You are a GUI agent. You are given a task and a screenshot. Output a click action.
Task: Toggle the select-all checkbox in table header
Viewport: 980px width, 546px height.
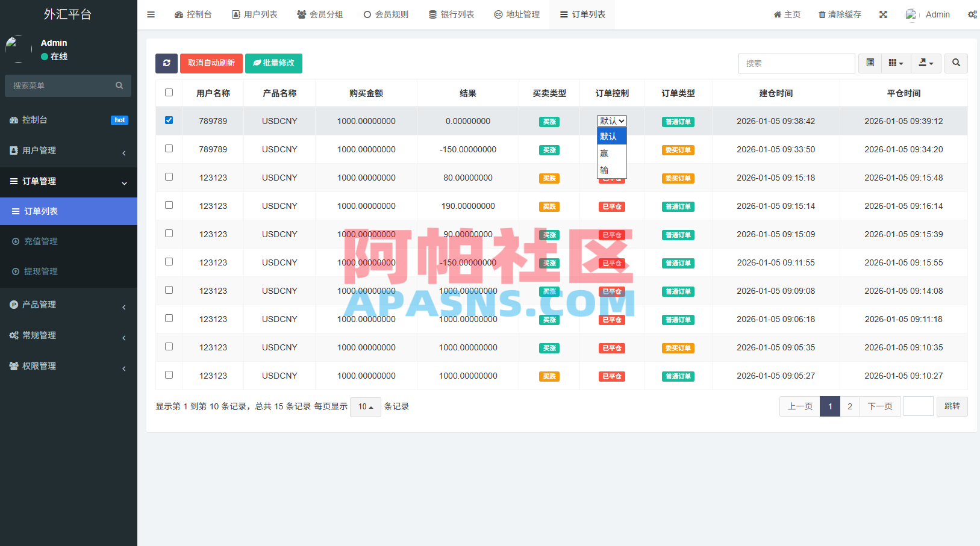(169, 93)
